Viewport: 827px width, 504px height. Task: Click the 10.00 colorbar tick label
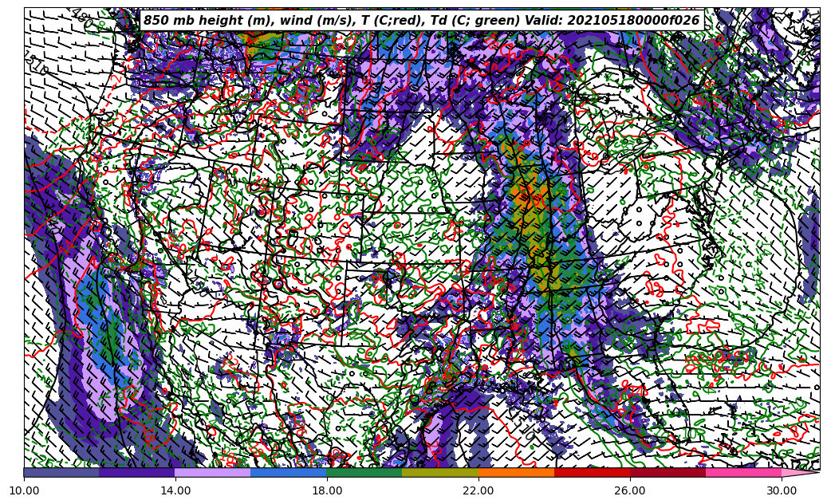(24, 491)
